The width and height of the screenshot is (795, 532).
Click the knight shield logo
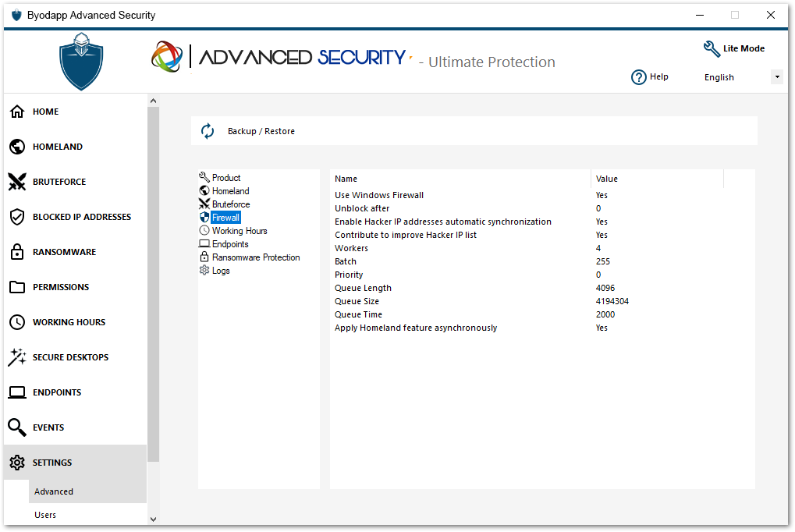click(x=81, y=62)
